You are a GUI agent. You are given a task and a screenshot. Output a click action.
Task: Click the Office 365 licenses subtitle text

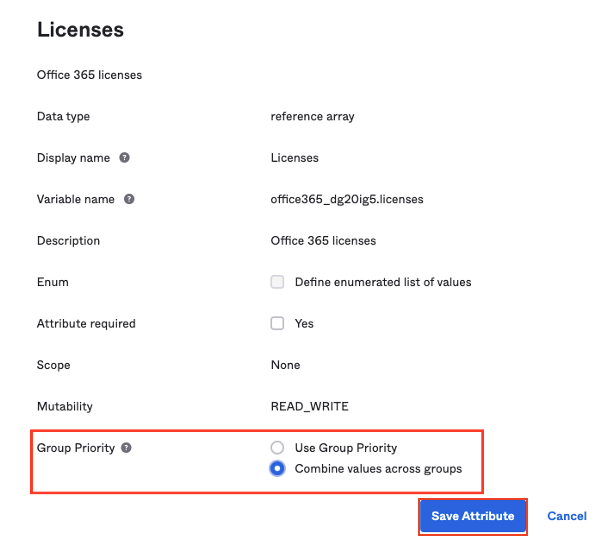(89, 75)
